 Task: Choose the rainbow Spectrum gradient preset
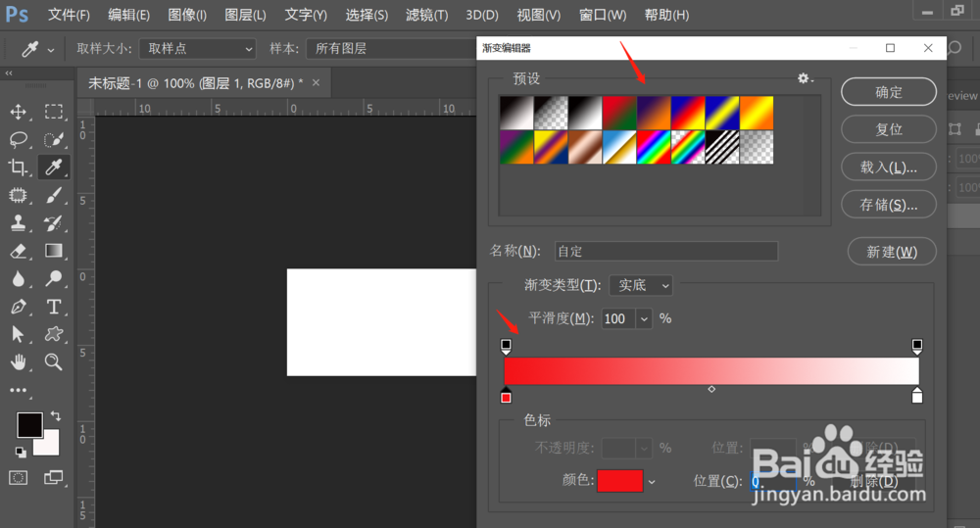pyautogui.click(x=653, y=147)
